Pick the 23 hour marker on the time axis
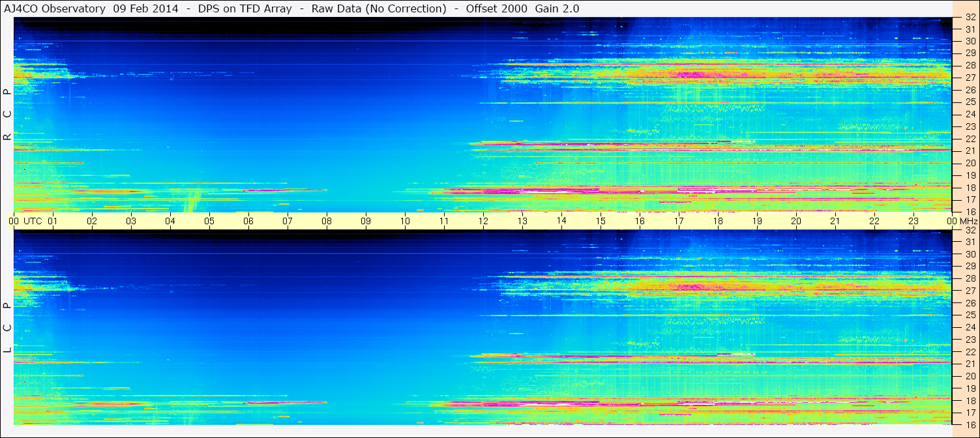Image resolution: width=980 pixels, height=438 pixels. click(913, 221)
